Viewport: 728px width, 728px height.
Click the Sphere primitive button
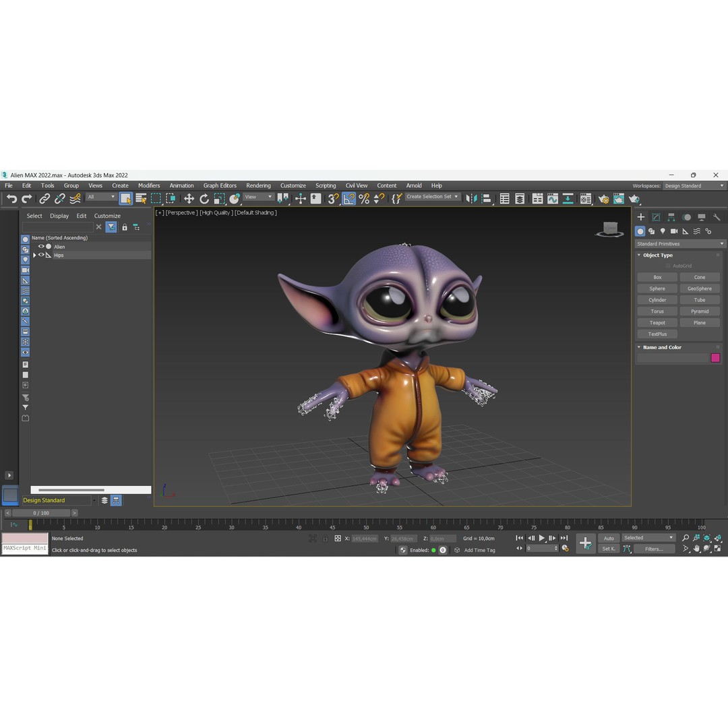[657, 289]
